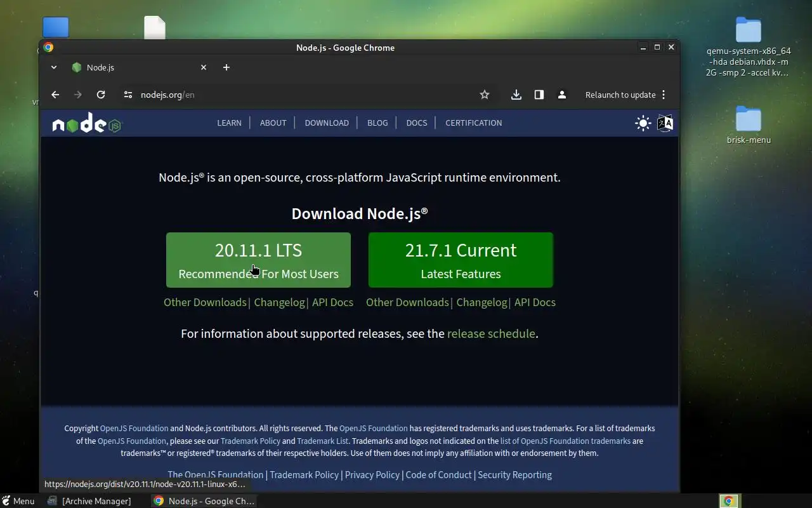Open Code of Conduct footer link
This screenshot has height=508, width=812.
tap(438, 475)
